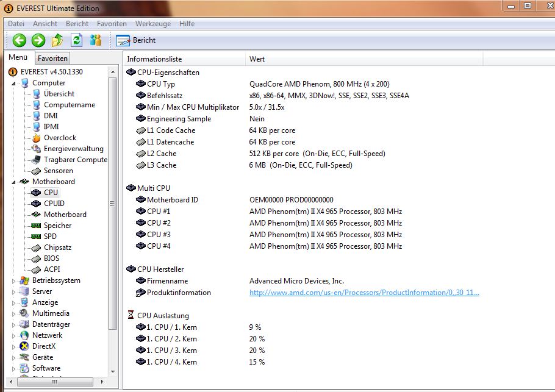Open the Favoriten menu in menu bar
Image resolution: width=555 pixels, height=392 pixels.
(112, 24)
